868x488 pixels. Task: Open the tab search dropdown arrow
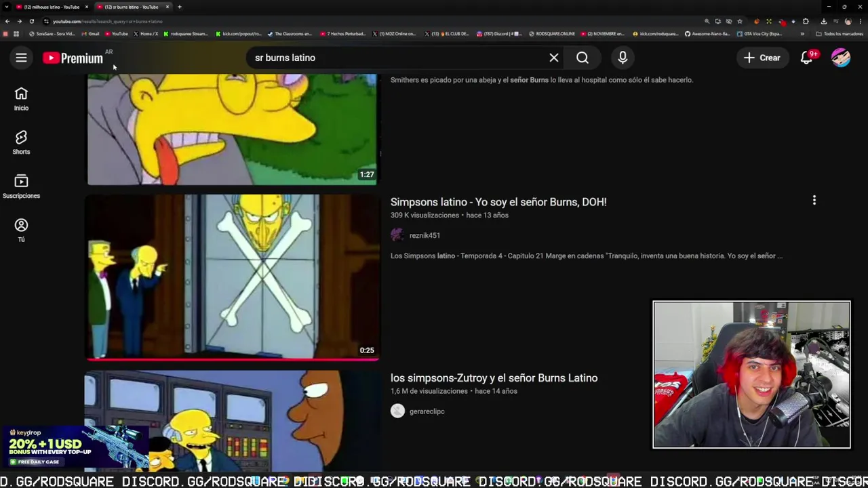(x=7, y=7)
